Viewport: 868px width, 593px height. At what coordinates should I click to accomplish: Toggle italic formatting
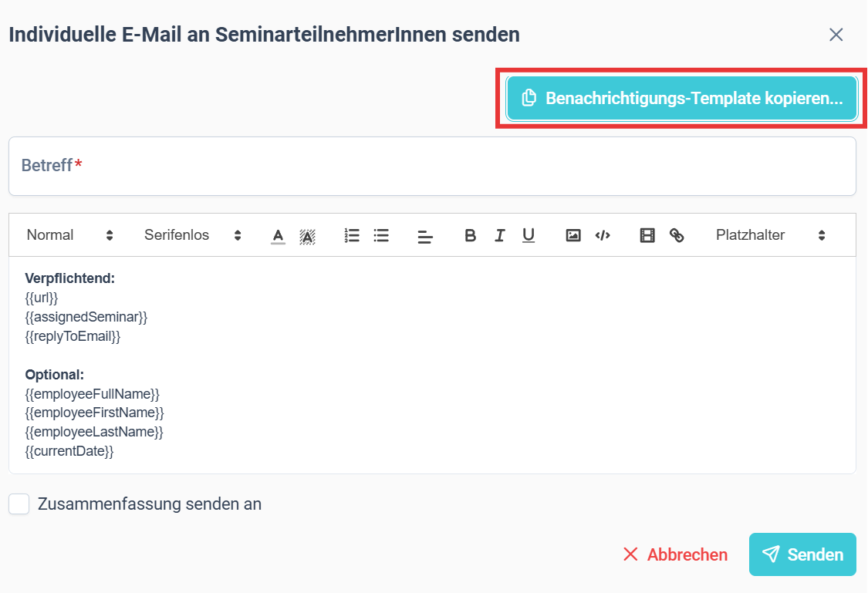(x=499, y=236)
